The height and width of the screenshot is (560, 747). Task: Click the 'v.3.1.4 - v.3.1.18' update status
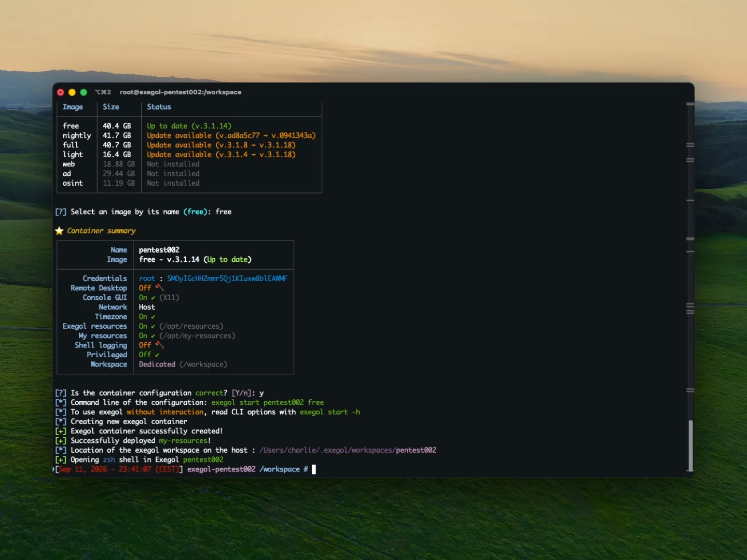coord(221,155)
